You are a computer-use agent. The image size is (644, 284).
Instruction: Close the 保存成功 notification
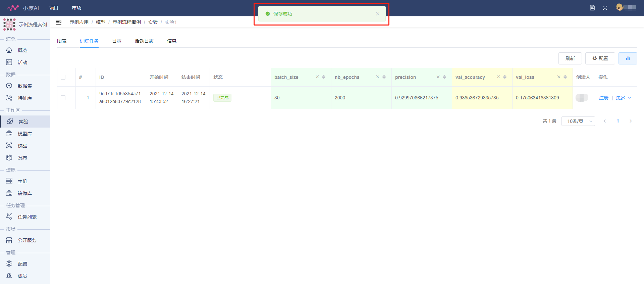tap(378, 14)
